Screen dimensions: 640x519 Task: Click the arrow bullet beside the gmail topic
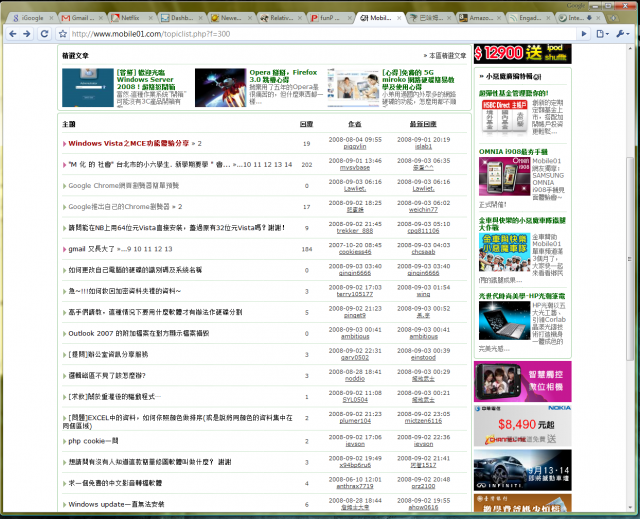point(64,249)
